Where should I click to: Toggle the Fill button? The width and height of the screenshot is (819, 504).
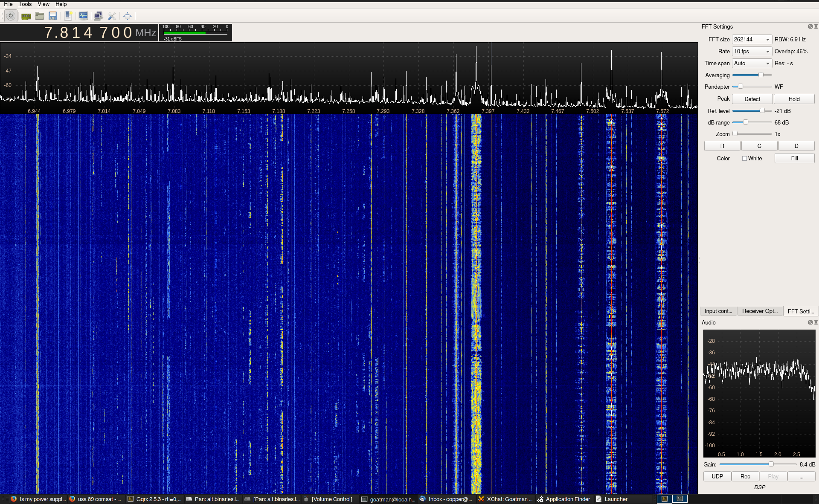(794, 158)
